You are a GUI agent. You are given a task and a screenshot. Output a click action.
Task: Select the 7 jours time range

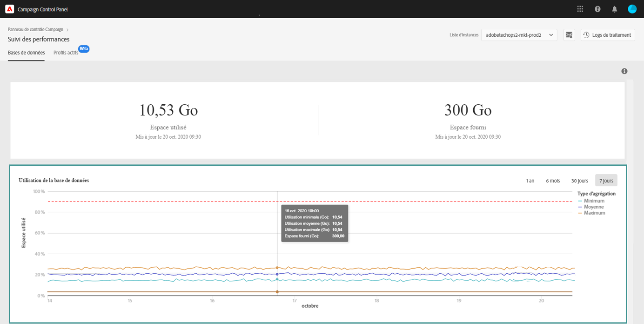pos(606,181)
